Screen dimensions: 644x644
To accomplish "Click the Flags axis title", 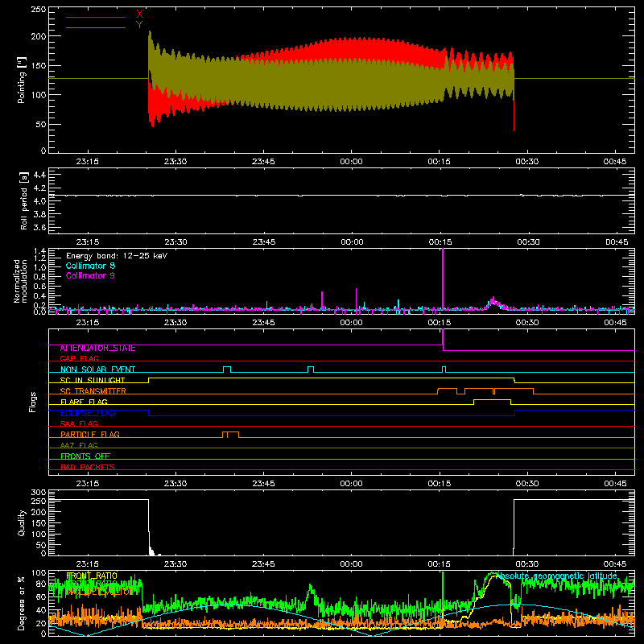I will pos(32,402).
